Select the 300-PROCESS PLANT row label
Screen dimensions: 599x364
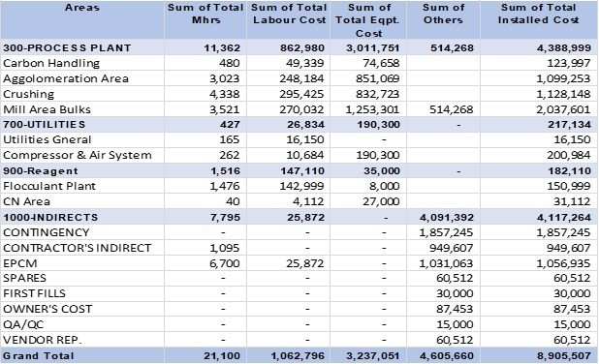tap(67, 48)
